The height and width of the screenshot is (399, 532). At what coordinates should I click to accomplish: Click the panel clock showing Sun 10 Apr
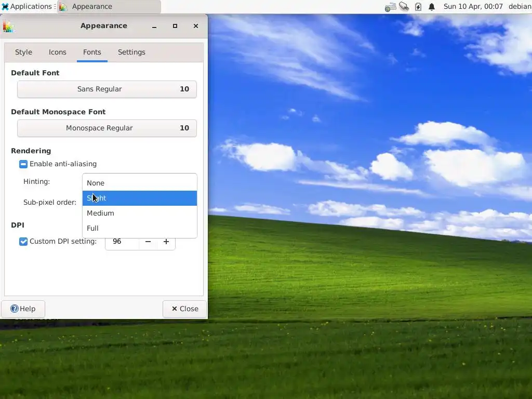[473, 6]
